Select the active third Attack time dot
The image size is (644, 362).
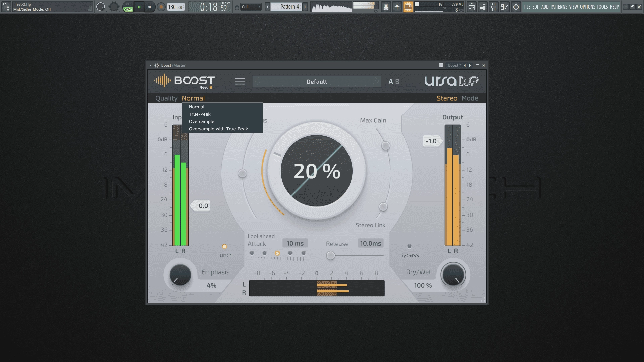277,253
